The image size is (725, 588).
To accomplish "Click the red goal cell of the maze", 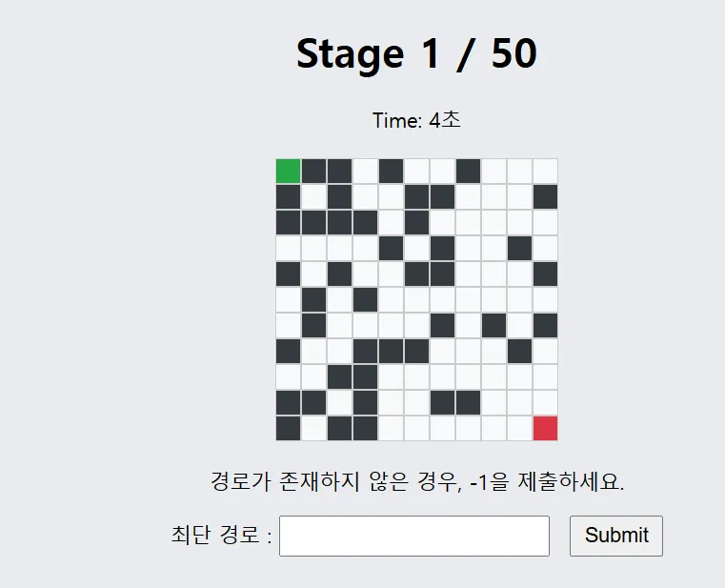I will tap(545, 428).
